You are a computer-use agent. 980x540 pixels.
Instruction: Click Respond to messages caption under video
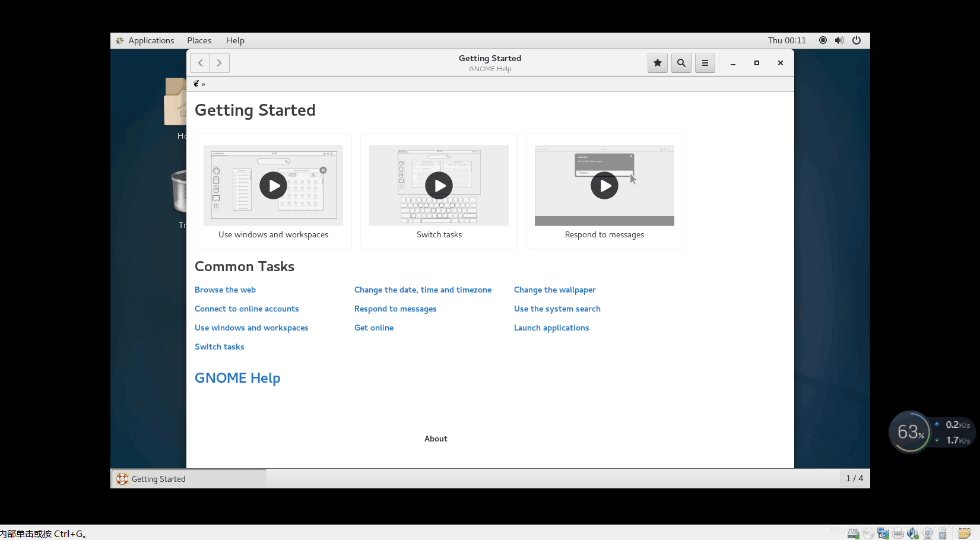(x=604, y=234)
